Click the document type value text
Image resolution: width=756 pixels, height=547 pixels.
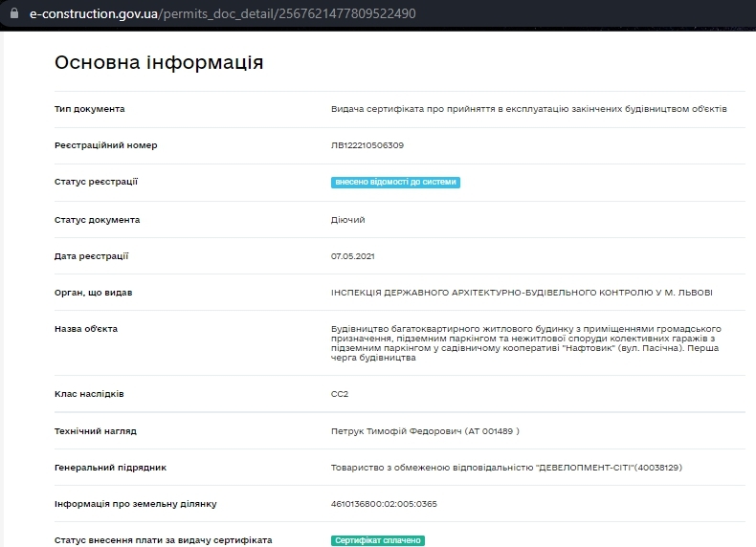point(529,109)
